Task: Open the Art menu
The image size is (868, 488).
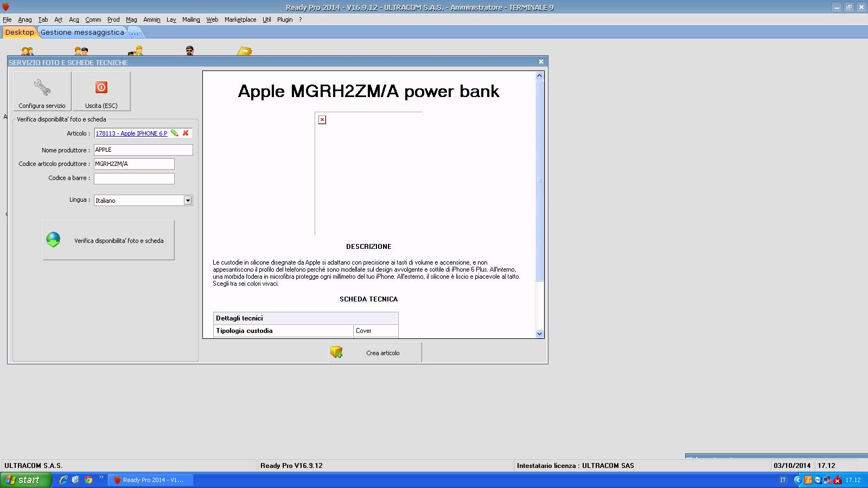Action: 58,20
